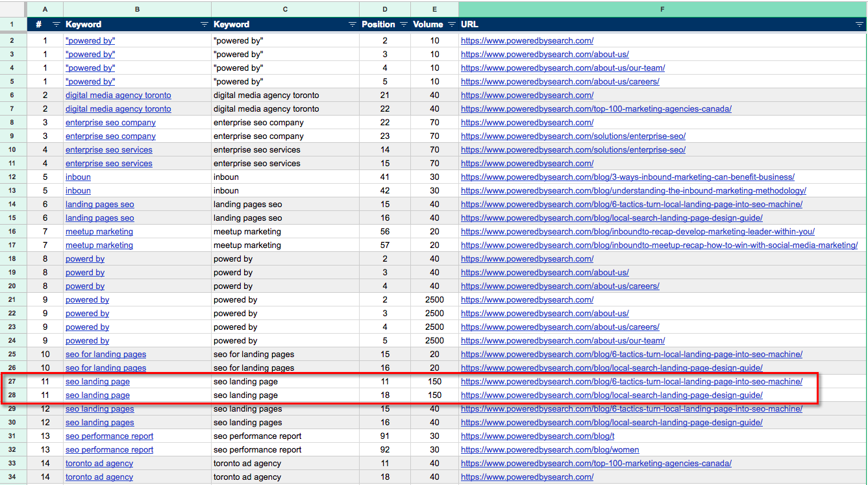The width and height of the screenshot is (868, 485).
Task: Select column C header
Action: click(285, 9)
